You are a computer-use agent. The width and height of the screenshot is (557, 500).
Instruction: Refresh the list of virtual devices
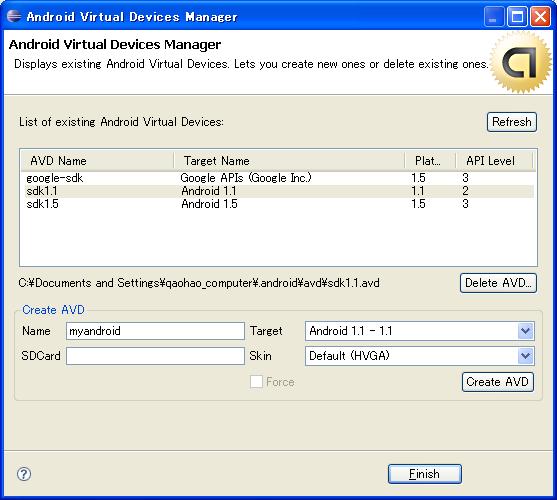point(512,122)
